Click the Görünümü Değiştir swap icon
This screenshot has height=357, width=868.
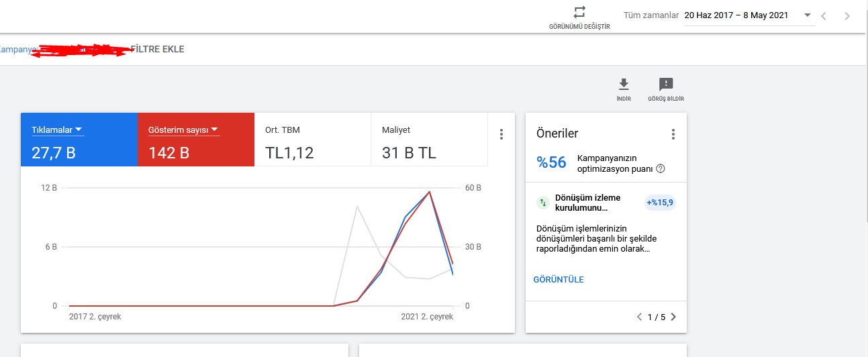(x=579, y=12)
